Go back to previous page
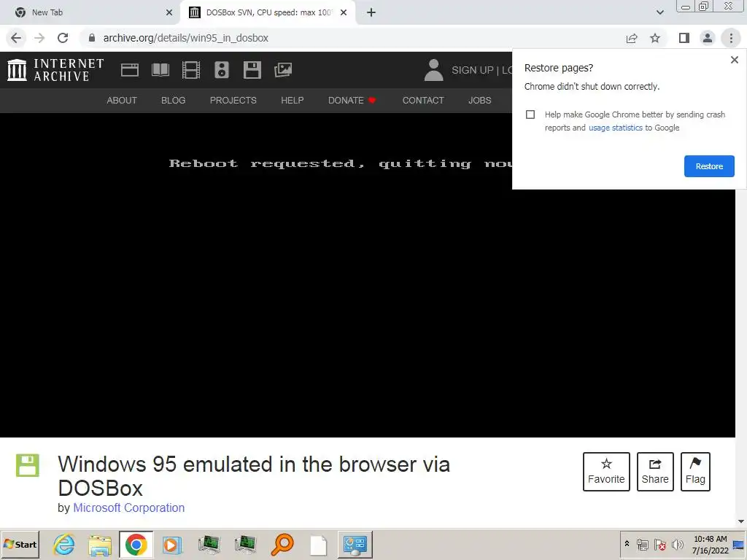This screenshot has height=560, width=747. pyautogui.click(x=16, y=38)
